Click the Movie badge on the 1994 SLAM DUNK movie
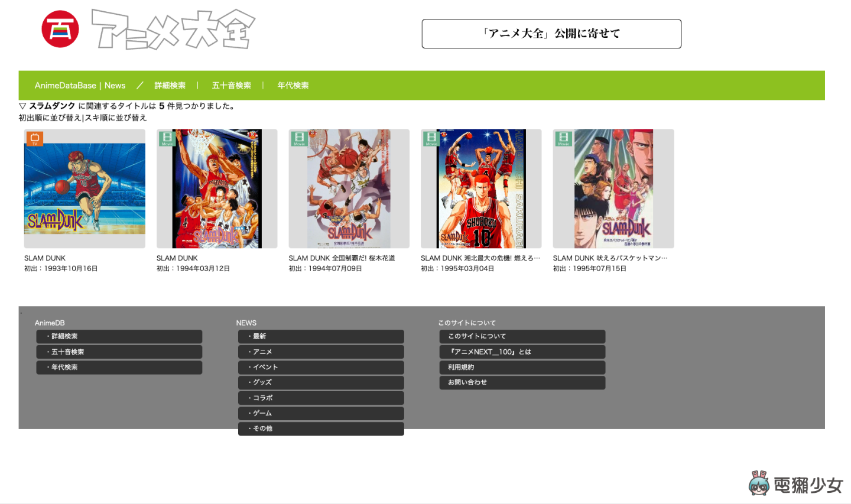 [x=167, y=137]
